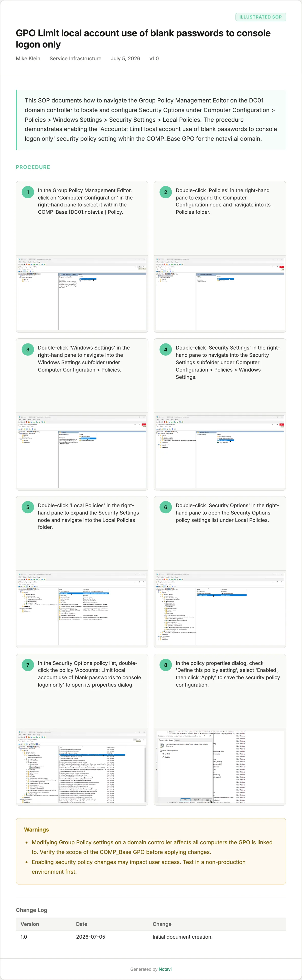Image resolution: width=302 pixels, height=980 pixels.
Task: Click Cancel in the step 8 policy dialog
Action: point(197,800)
